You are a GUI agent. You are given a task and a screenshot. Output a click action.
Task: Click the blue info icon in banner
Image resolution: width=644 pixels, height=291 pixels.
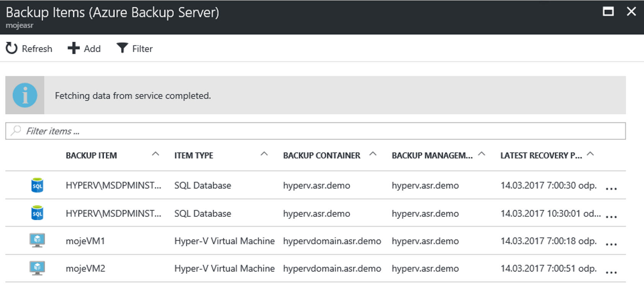(25, 95)
